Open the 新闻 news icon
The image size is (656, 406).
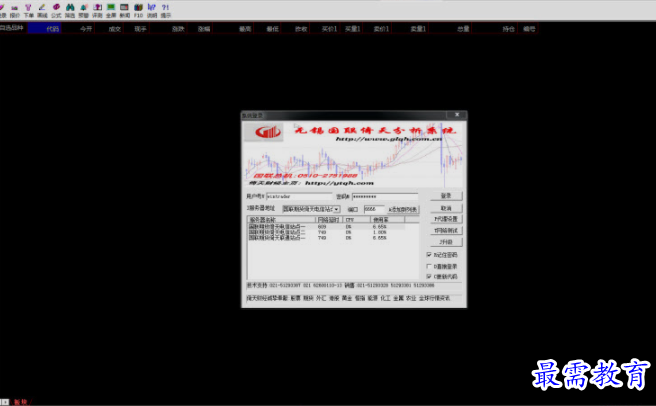pos(125,10)
